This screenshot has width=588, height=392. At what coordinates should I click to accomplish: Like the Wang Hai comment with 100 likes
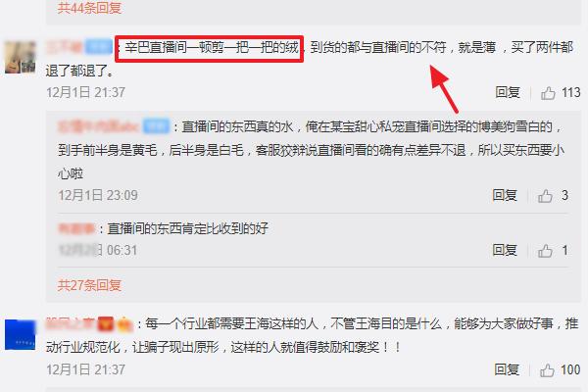click(x=547, y=370)
